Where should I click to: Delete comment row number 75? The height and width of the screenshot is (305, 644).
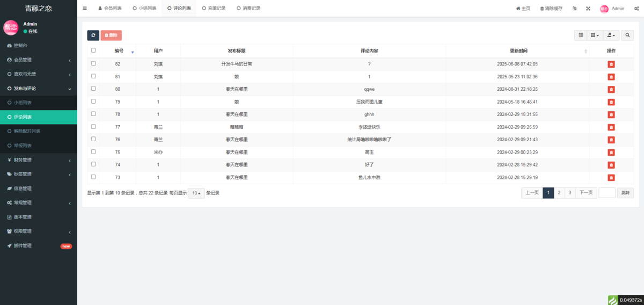click(x=611, y=152)
